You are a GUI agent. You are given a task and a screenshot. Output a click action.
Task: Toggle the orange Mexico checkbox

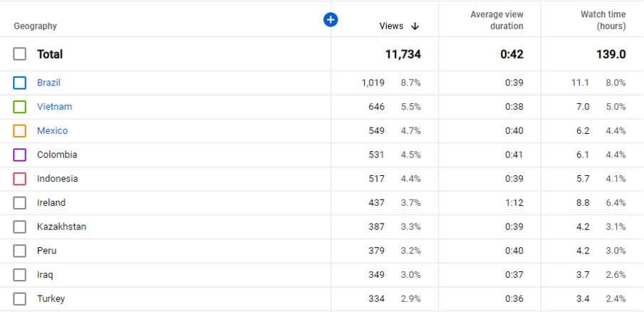19,131
